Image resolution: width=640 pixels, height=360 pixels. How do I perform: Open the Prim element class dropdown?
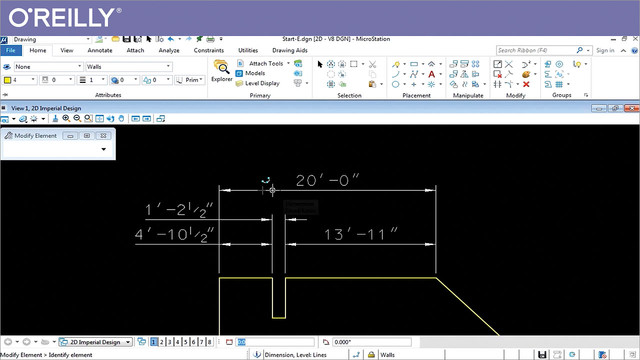pyautogui.click(x=190, y=80)
